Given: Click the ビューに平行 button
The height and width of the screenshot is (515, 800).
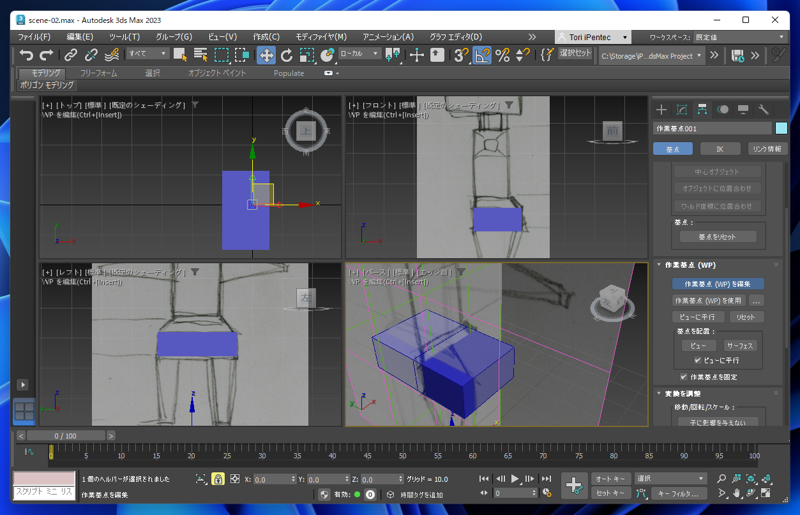Looking at the screenshot, I should click(x=697, y=317).
